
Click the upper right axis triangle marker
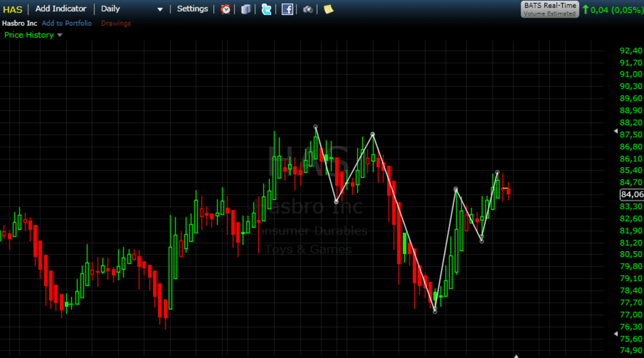616,131
